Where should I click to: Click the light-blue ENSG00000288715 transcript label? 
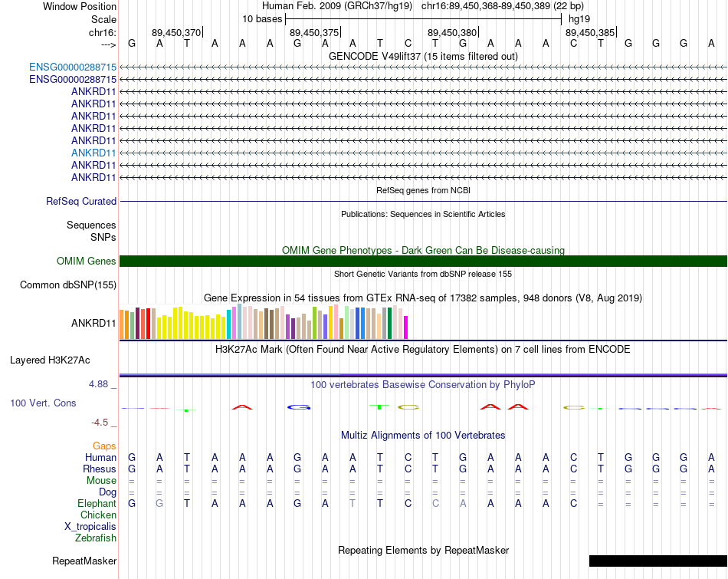73,67
